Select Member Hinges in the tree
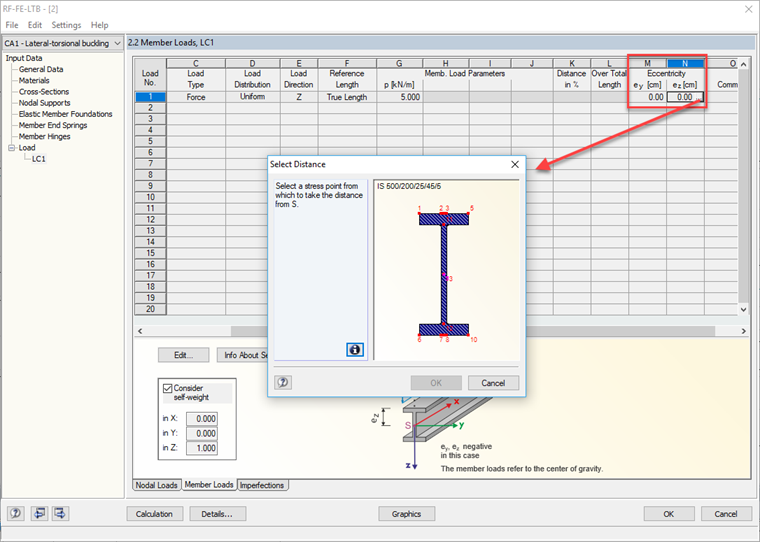The image size is (760, 542). (44, 136)
